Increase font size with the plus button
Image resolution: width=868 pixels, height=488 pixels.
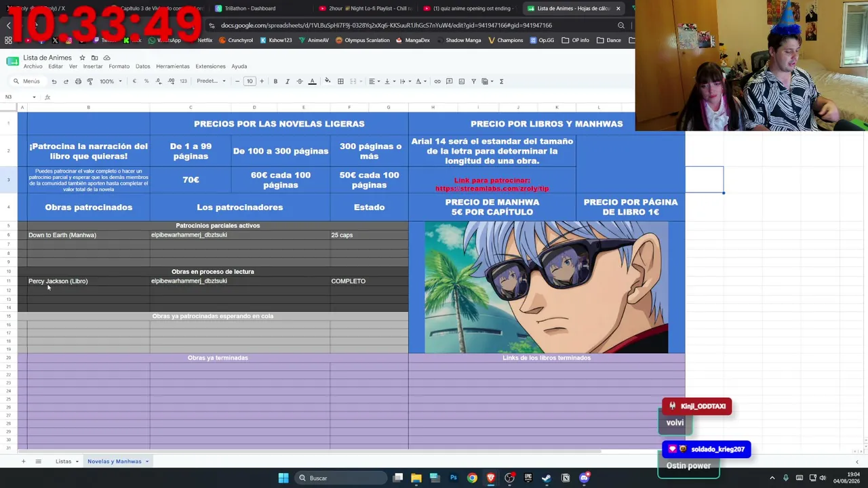(262, 81)
